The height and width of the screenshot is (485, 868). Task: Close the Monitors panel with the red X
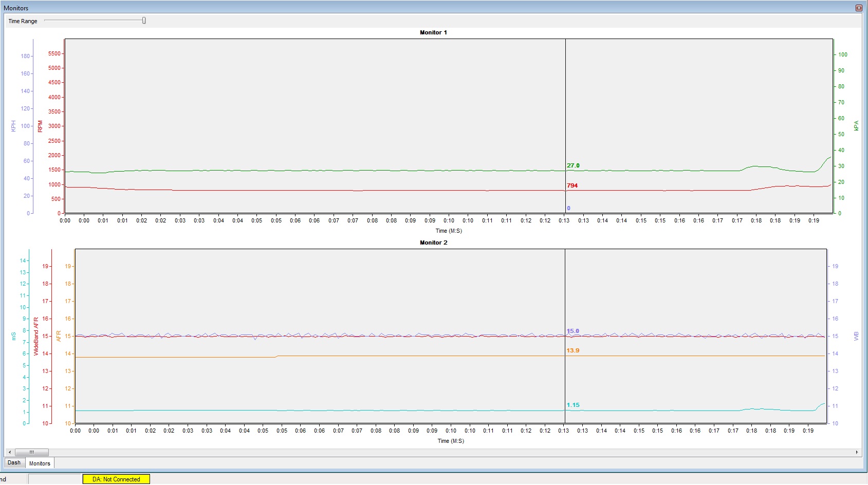pyautogui.click(x=859, y=8)
